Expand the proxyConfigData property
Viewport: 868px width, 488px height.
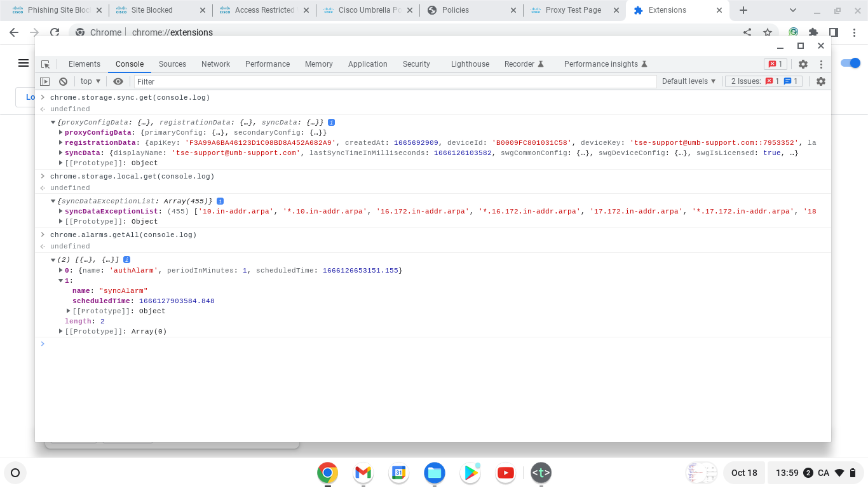tap(61, 133)
